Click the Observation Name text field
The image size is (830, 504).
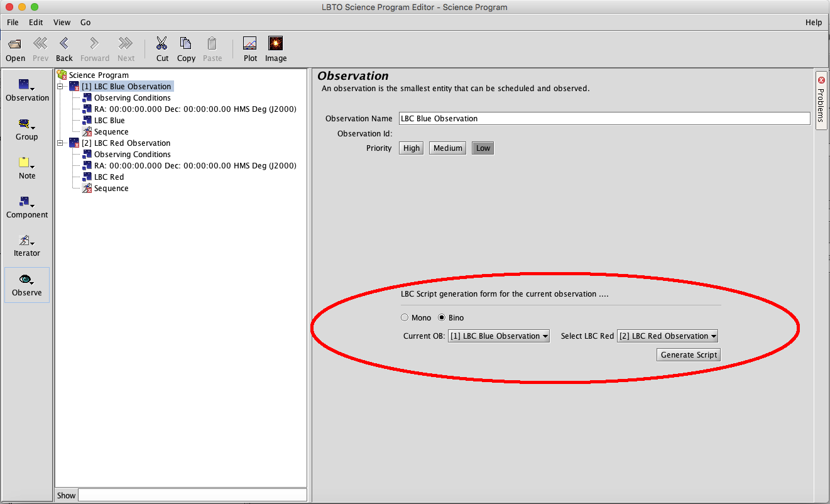(x=604, y=118)
